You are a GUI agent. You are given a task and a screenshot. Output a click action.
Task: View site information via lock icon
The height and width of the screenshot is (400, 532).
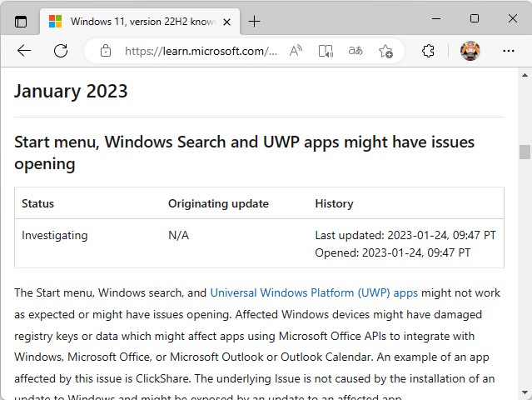(105, 51)
